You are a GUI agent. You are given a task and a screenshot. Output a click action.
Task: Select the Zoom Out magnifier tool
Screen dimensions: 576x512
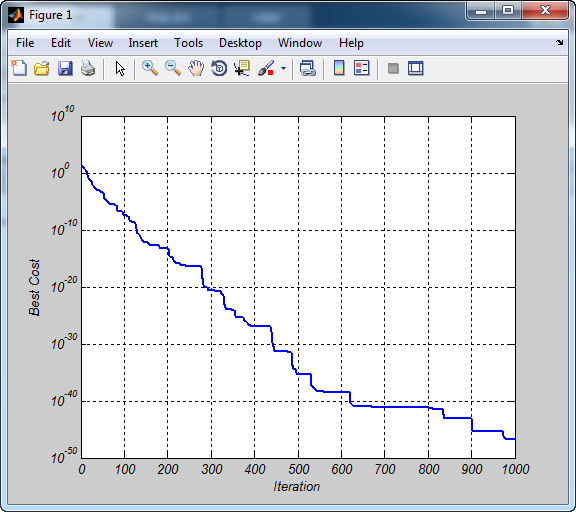pos(173,68)
